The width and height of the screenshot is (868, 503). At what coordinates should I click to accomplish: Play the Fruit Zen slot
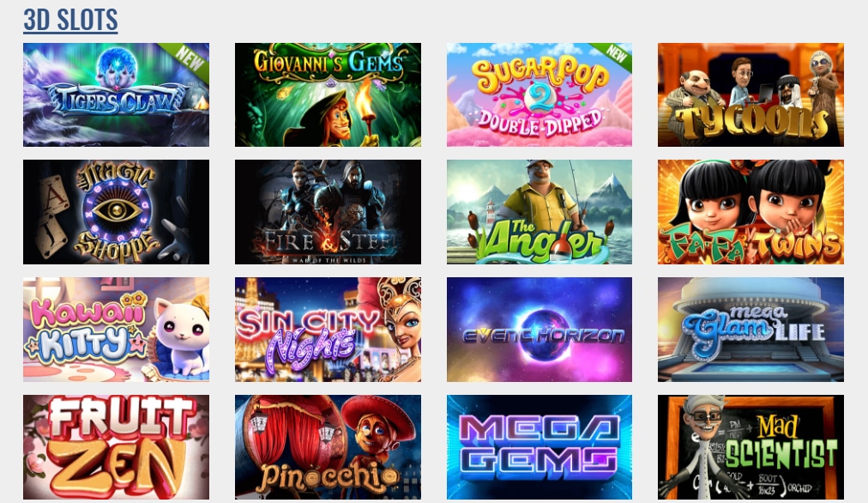click(117, 447)
